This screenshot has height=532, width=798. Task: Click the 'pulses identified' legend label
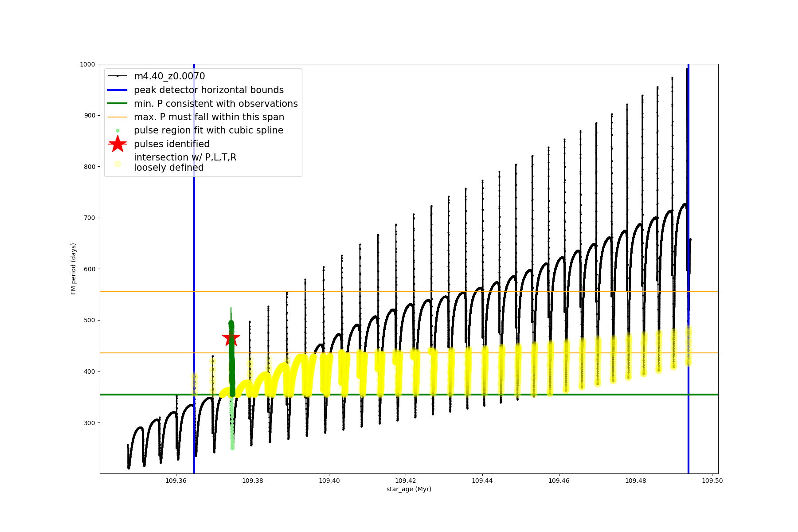click(172, 144)
